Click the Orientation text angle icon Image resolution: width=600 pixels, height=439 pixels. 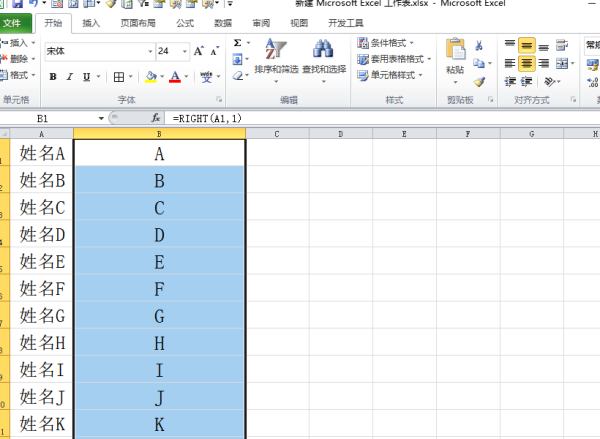[x=549, y=81]
